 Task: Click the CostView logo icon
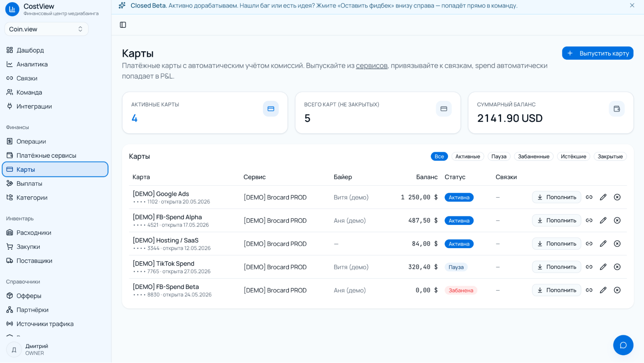(12, 9)
